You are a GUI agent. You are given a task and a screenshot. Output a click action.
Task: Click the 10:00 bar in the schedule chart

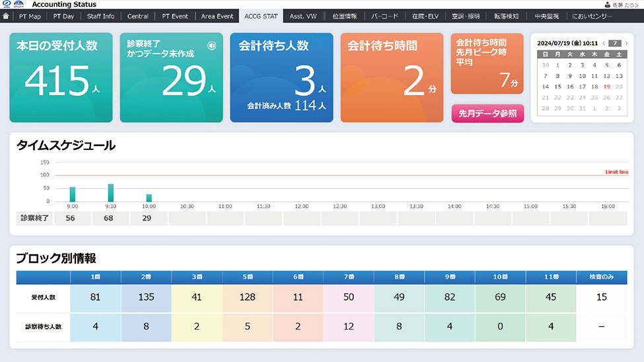point(149,198)
